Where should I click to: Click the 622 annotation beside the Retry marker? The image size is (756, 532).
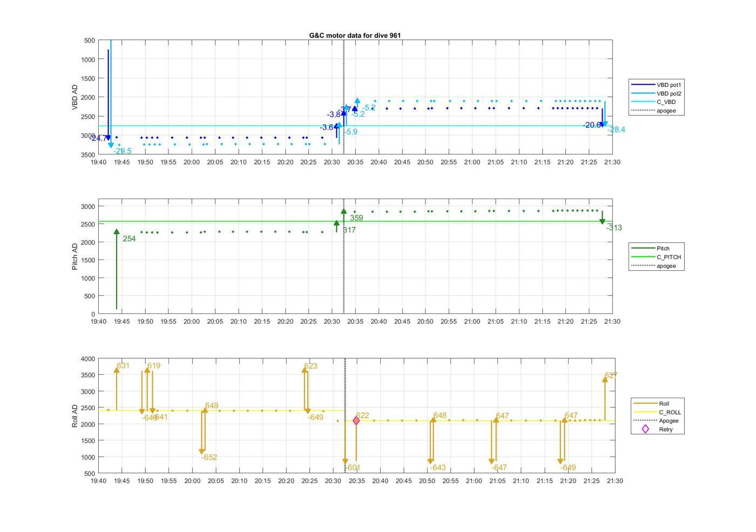coord(362,415)
